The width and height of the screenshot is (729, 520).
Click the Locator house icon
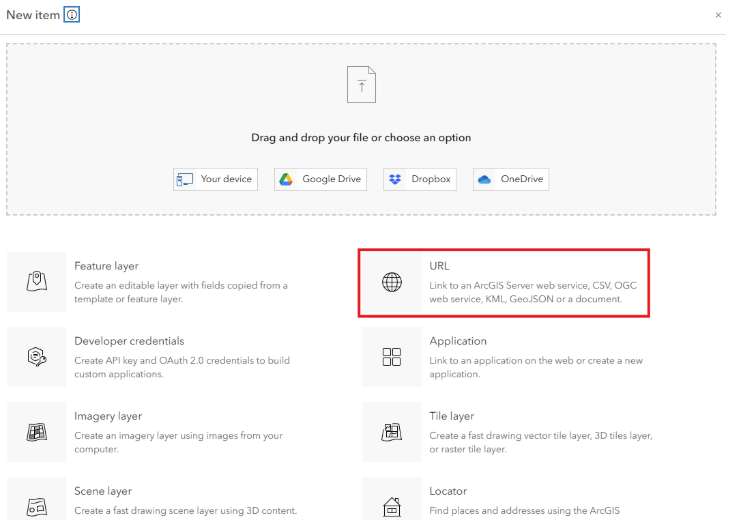pyautogui.click(x=392, y=507)
